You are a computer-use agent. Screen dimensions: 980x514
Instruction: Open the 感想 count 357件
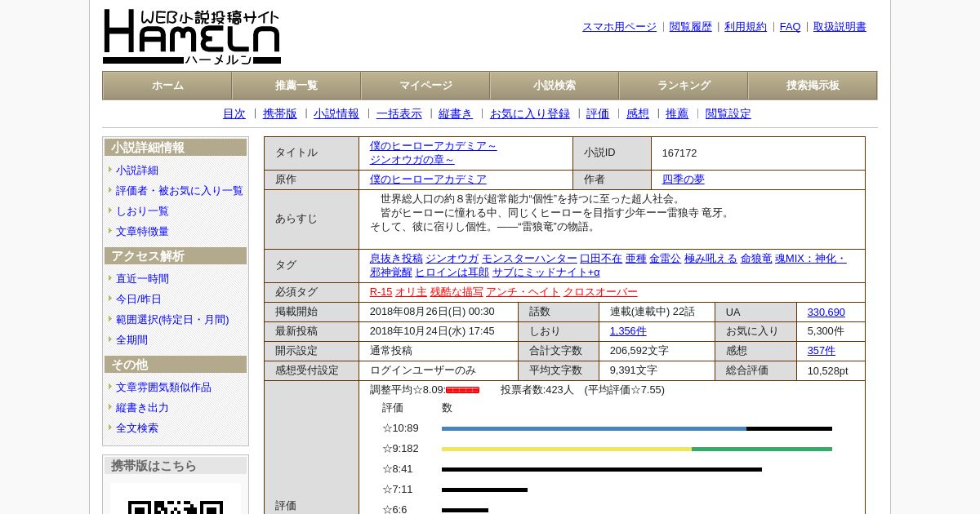[822, 351]
